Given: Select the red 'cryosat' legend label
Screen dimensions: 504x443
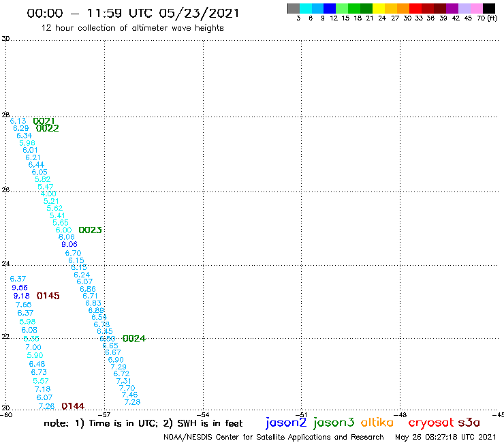Looking at the screenshot, I should tap(431, 423).
